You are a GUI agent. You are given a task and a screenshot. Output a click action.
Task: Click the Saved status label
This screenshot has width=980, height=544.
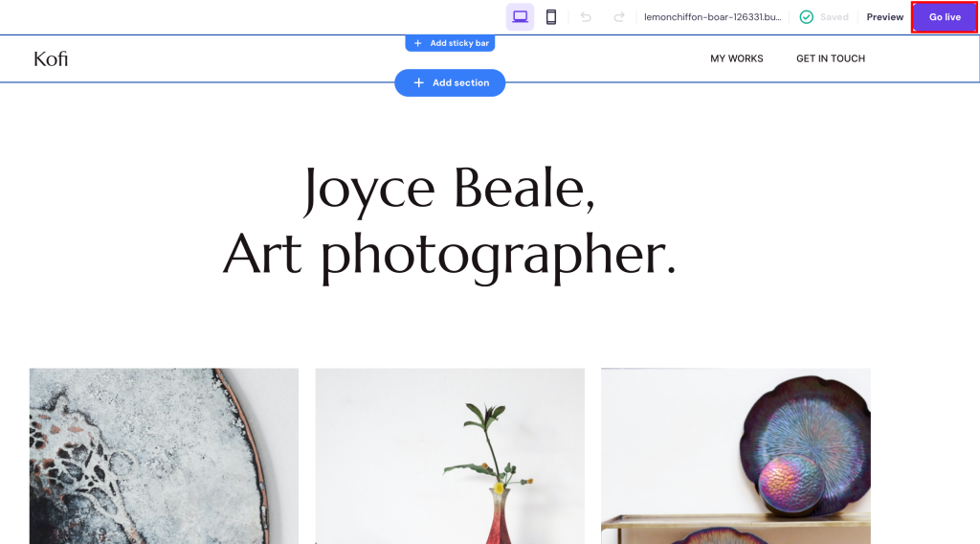[835, 17]
